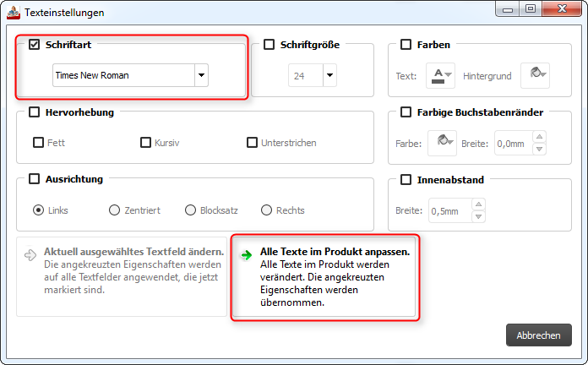
Task: Enable the Schriftgröße checkbox
Action: point(269,45)
